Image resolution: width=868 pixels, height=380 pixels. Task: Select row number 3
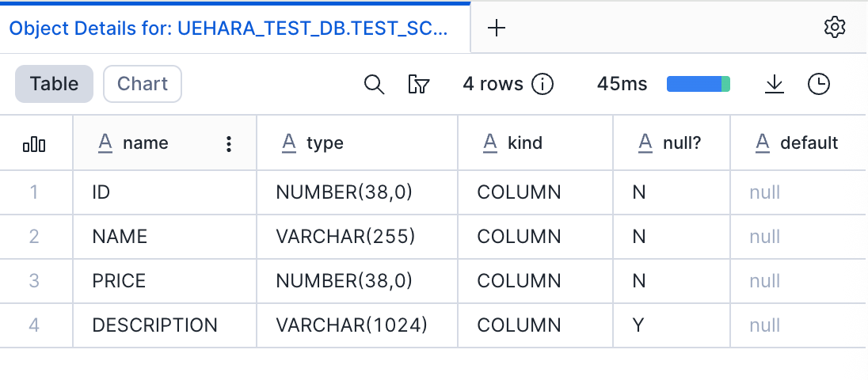(34, 281)
